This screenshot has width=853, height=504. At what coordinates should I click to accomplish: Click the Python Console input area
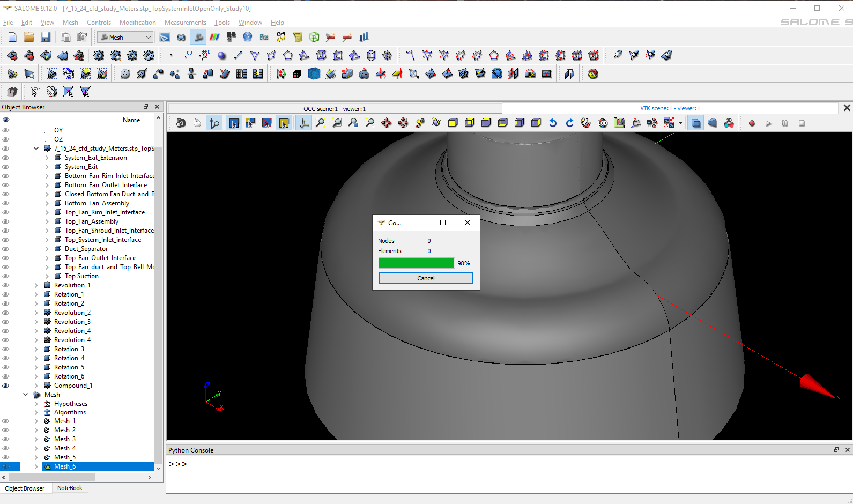[483, 472]
